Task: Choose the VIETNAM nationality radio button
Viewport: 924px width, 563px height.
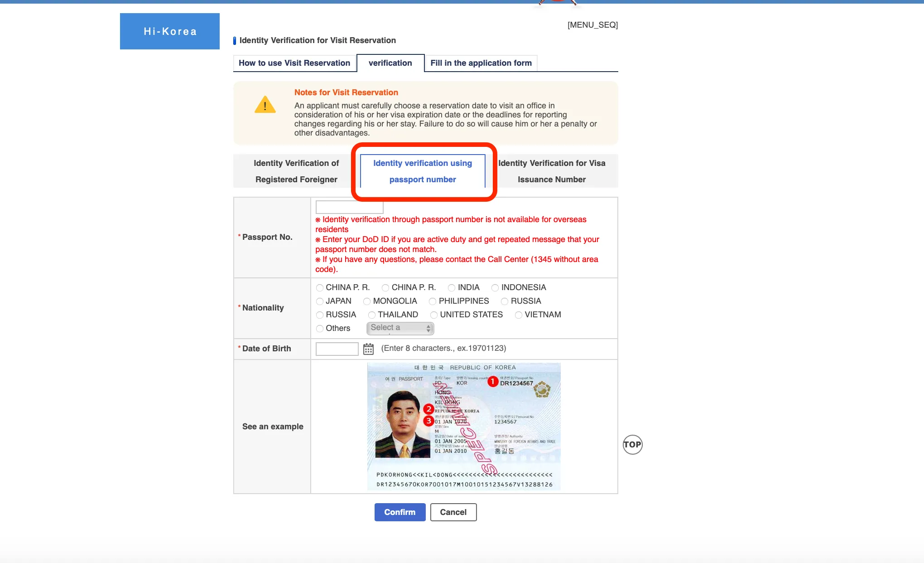Action: [519, 315]
